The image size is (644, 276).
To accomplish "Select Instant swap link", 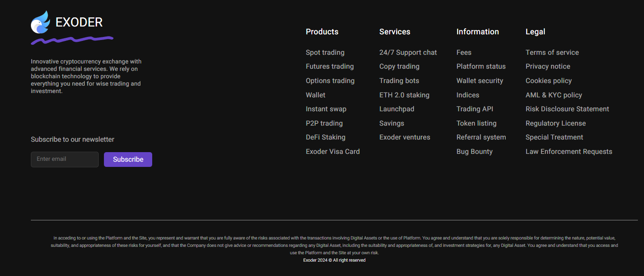I will click(x=326, y=109).
